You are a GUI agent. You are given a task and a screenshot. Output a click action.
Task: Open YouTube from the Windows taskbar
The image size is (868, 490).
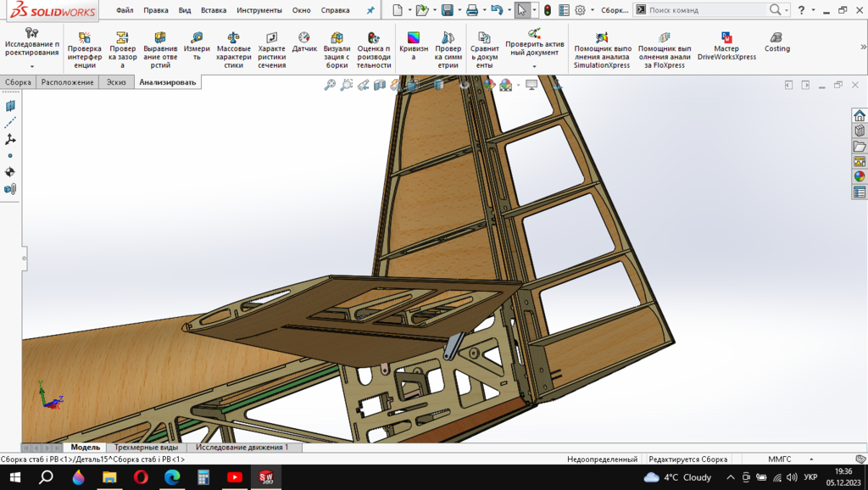point(235,477)
